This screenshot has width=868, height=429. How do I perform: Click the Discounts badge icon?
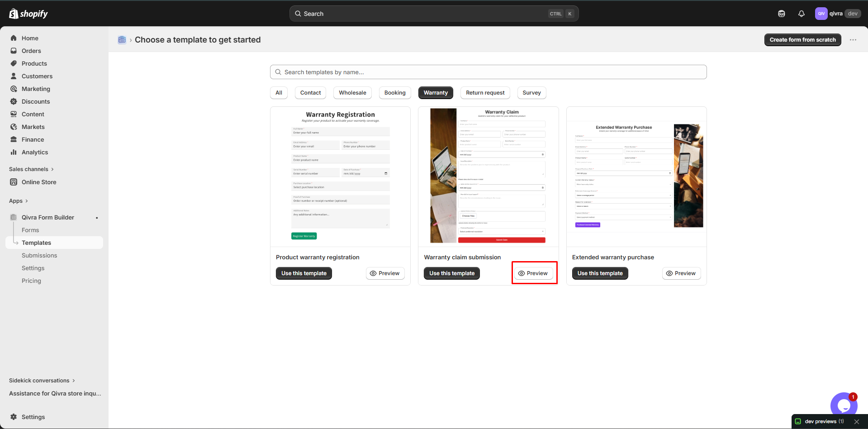coord(14,101)
